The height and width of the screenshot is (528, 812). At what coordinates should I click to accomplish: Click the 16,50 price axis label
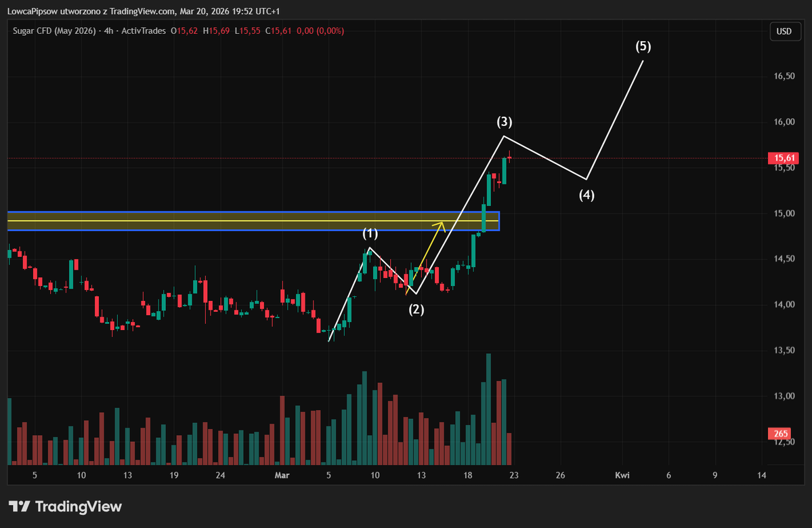coord(784,76)
